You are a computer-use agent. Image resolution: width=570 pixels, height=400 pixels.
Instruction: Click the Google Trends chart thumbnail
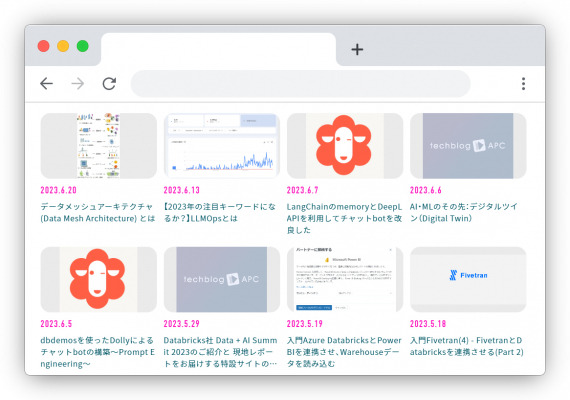[x=222, y=145]
